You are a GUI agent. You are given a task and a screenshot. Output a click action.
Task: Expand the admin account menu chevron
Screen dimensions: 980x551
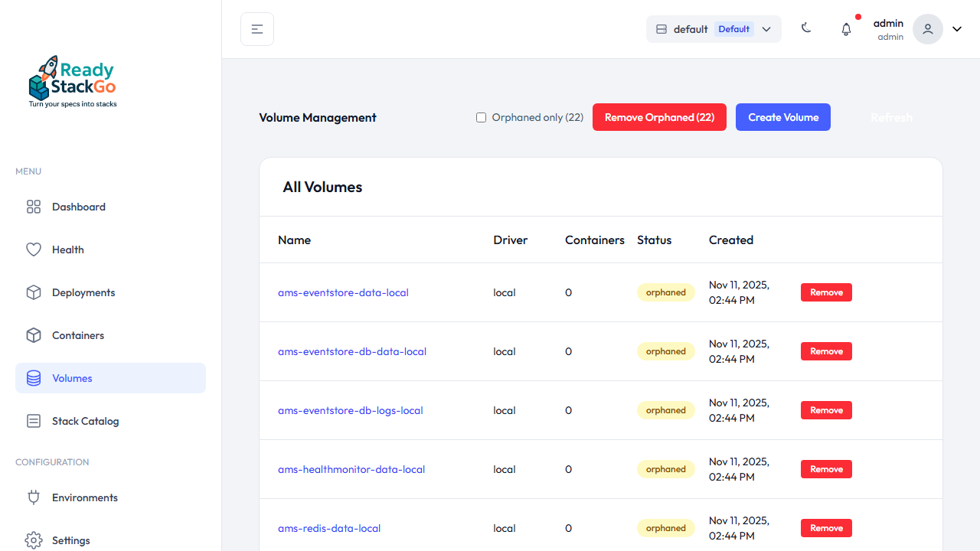(956, 28)
